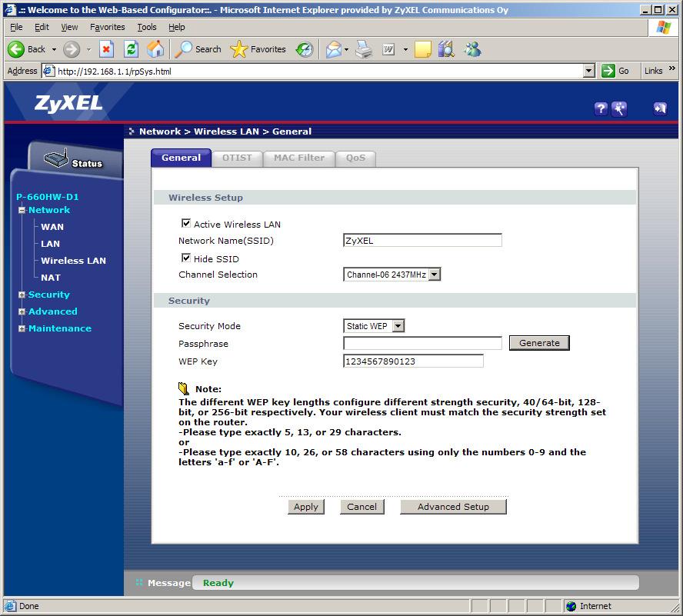Click the ZyXEL logout icon
The width and height of the screenshot is (683, 616).
(x=660, y=108)
